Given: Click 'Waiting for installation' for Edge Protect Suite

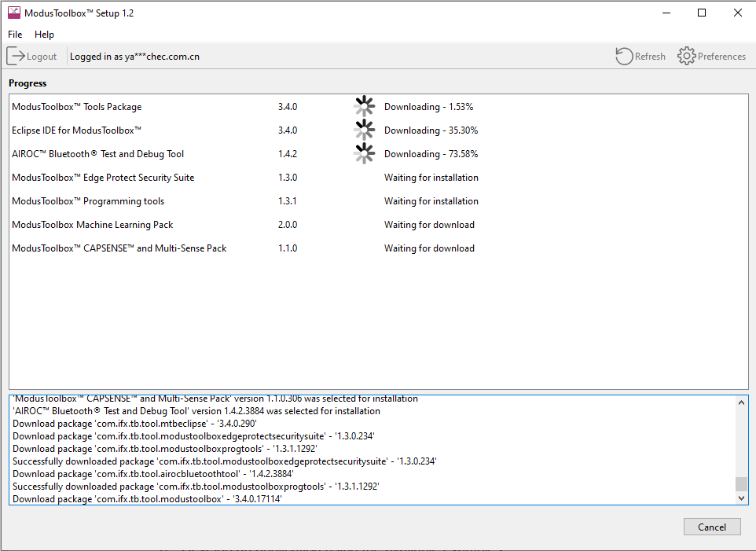Looking at the screenshot, I should click(431, 178).
